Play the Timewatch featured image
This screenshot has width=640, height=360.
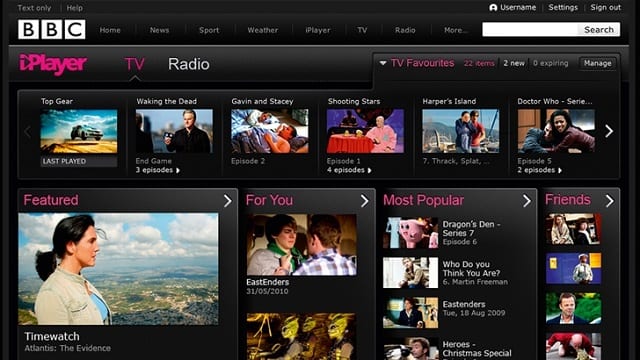118,269
